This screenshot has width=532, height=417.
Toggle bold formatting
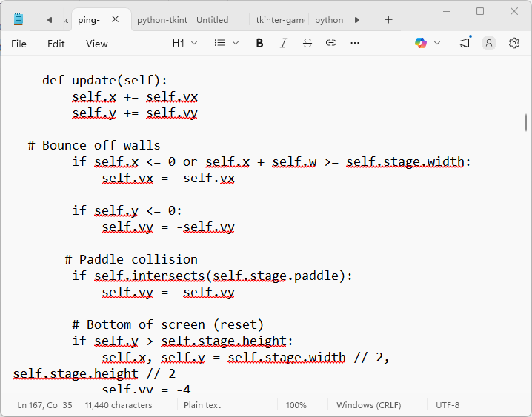(259, 43)
